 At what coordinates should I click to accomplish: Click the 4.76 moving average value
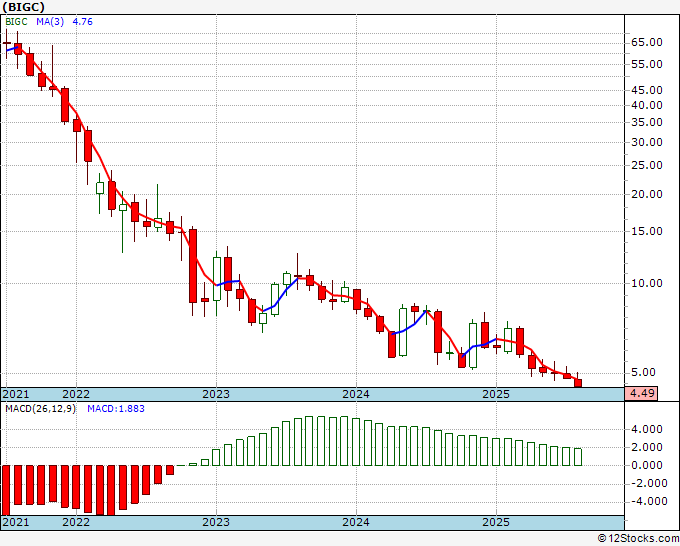click(82, 22)
